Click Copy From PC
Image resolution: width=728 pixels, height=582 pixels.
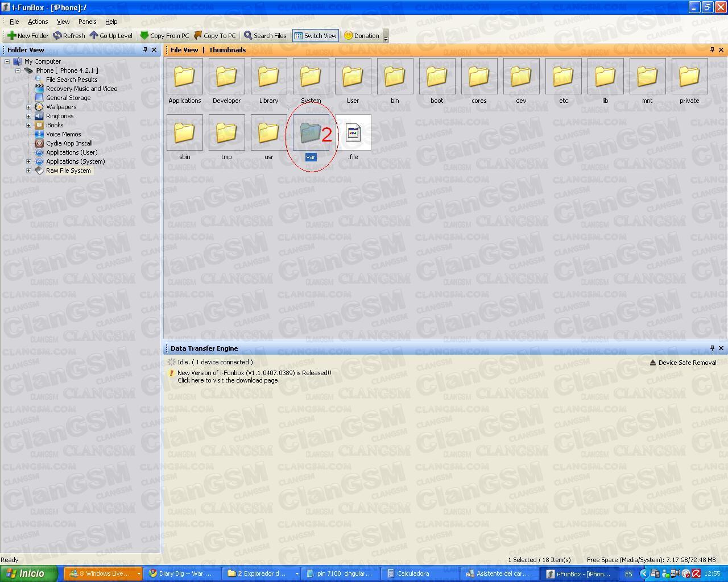point(164,36)
